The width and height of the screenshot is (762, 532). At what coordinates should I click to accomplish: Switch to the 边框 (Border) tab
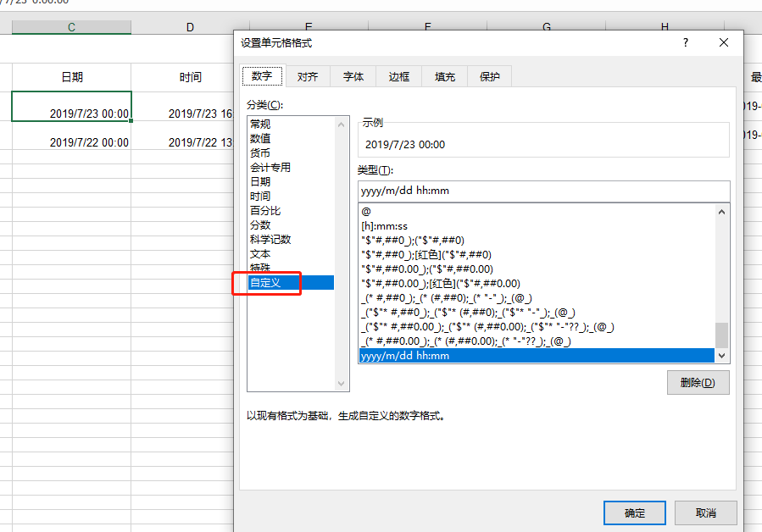coord(398,75)
